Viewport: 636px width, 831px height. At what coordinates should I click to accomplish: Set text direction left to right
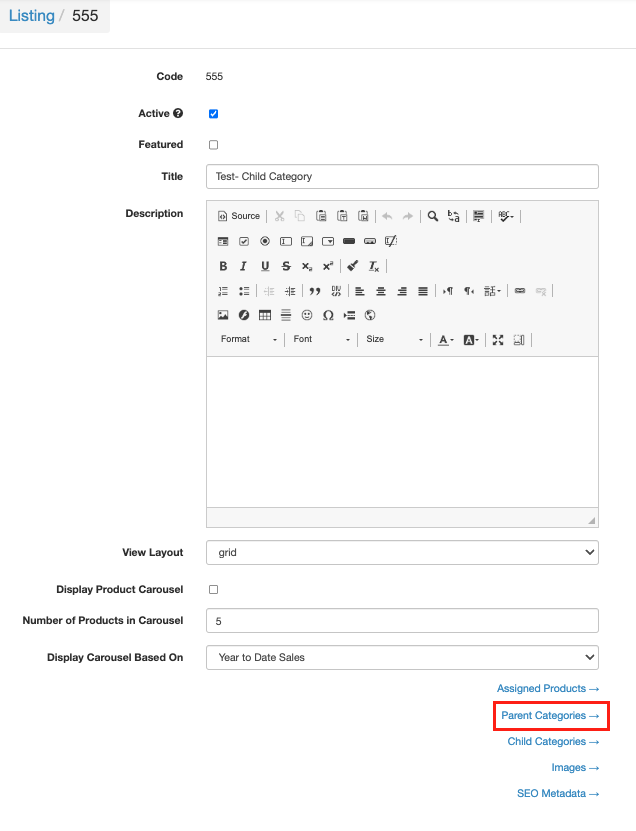coord(448,291)
